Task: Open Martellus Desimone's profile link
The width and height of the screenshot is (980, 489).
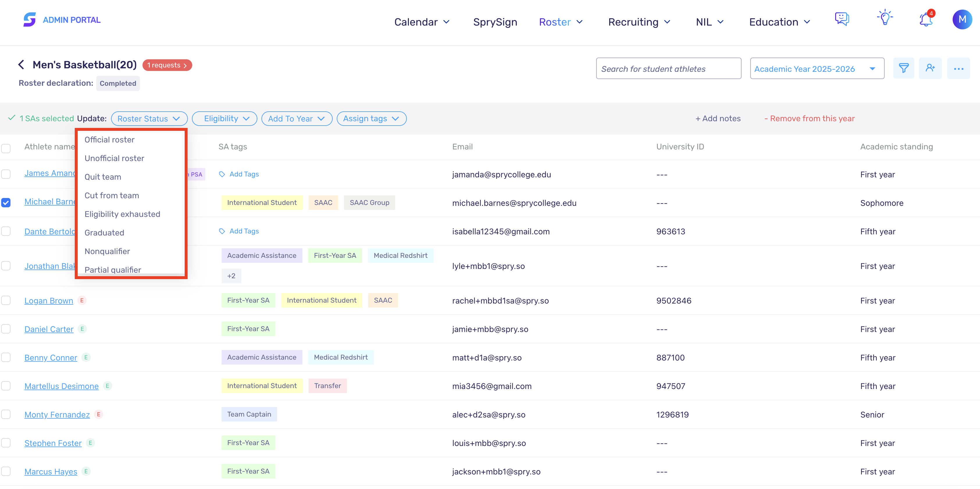Action: pyautogui.click(x=61, y=386)
